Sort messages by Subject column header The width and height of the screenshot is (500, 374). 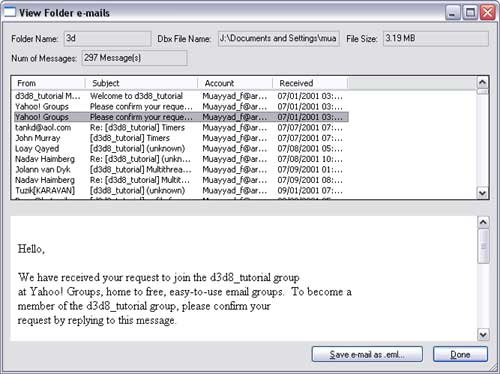click(x=141, y=83)
